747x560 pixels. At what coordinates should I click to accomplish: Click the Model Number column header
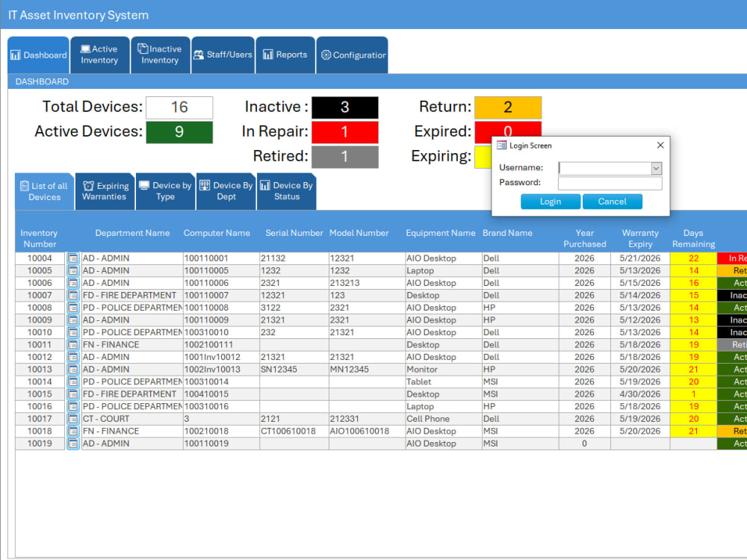(359, 233)
